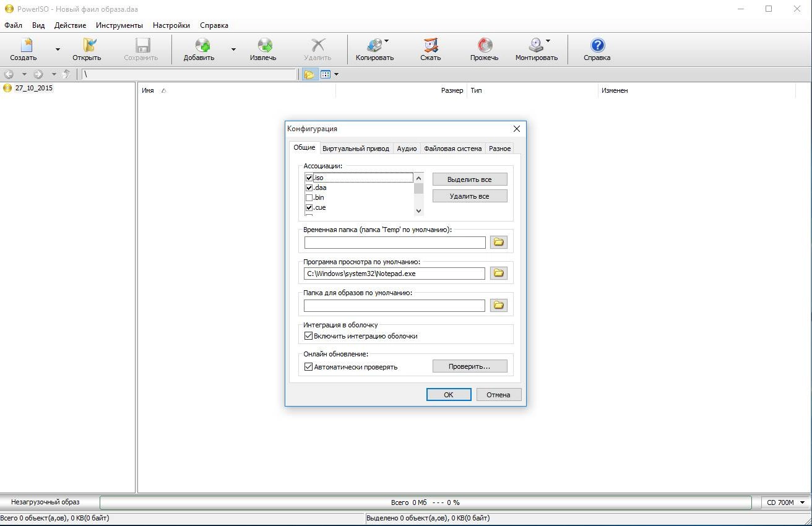Click the Проверить... button
Image resolution: width=812 pixels, height=526 pixels.
tap(470, 366)
